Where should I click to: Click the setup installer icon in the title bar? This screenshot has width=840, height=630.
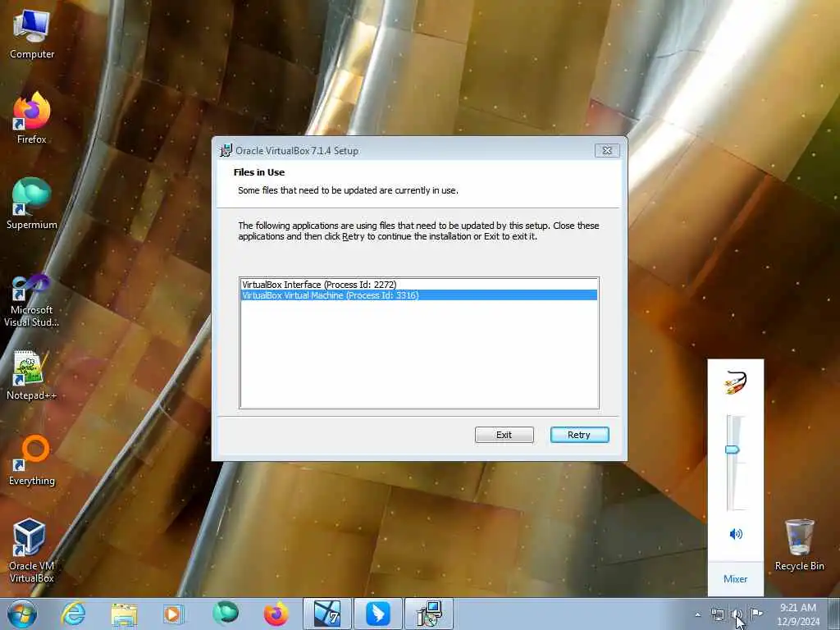(x=226, y=151)
